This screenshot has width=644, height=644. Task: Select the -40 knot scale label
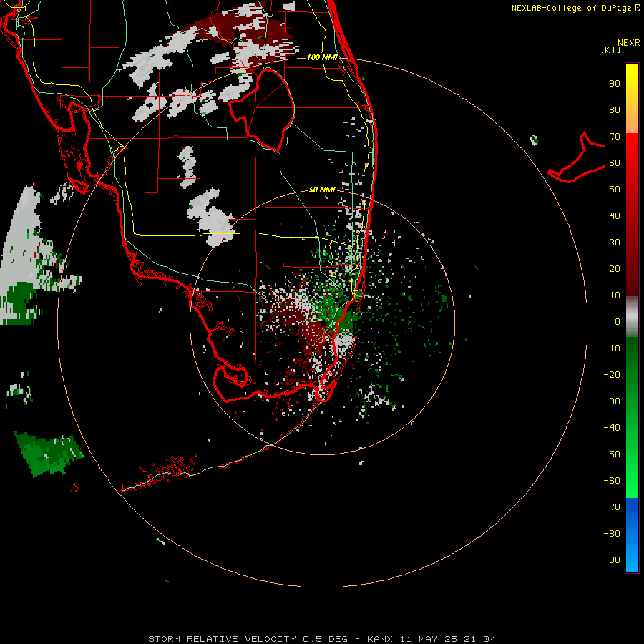click(612, 428)
